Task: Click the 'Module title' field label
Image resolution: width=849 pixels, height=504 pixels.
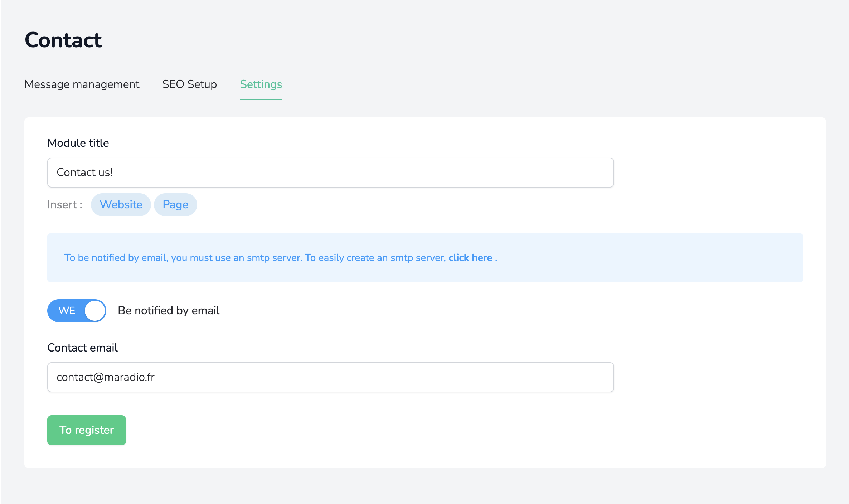Action: click(x=78, y=143)
